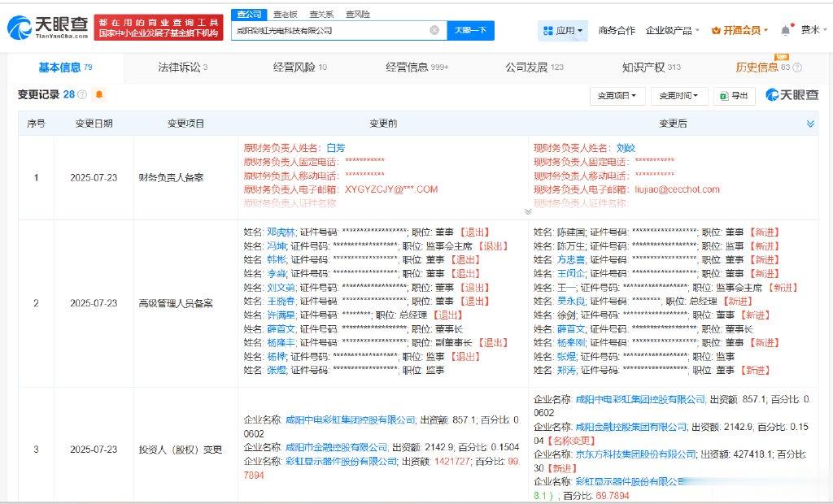Click the help icon next to 变更记录 28
The image size is (833, 504).
(82, 94)
